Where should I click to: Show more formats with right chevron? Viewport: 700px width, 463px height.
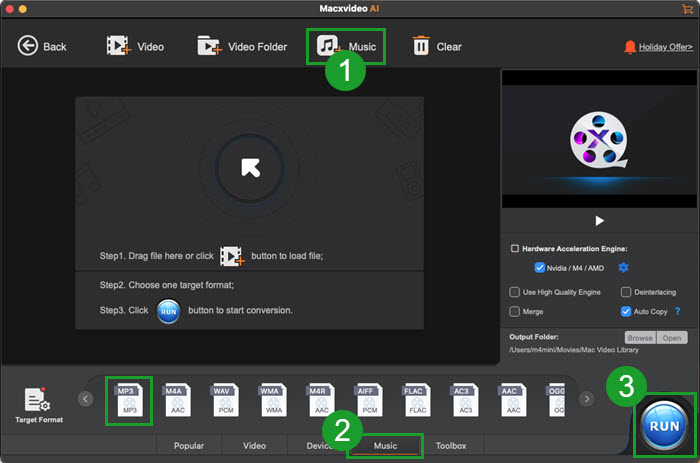pos(587,399)
